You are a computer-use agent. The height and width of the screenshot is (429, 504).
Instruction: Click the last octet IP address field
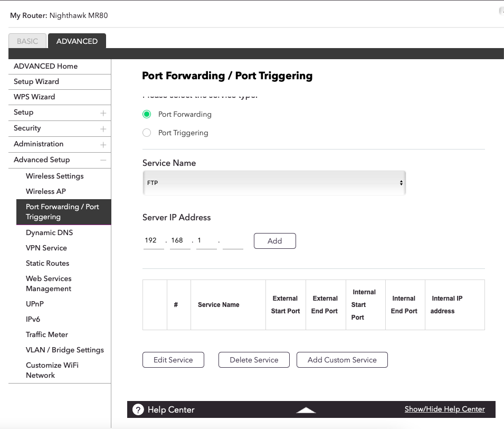coord(233,241)
